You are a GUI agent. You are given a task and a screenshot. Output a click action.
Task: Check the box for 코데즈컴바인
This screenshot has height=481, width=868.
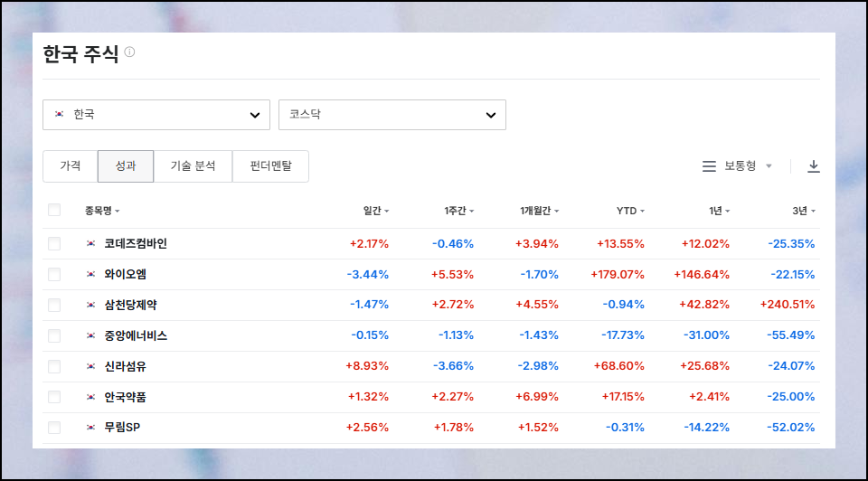coord(54,243)
